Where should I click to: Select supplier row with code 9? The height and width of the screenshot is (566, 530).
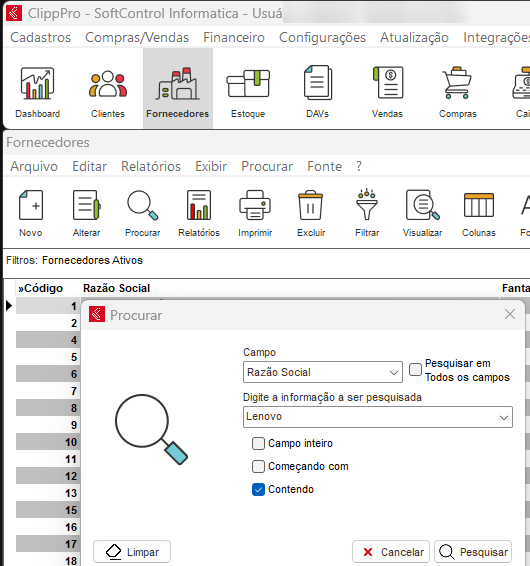pos(48,424)
